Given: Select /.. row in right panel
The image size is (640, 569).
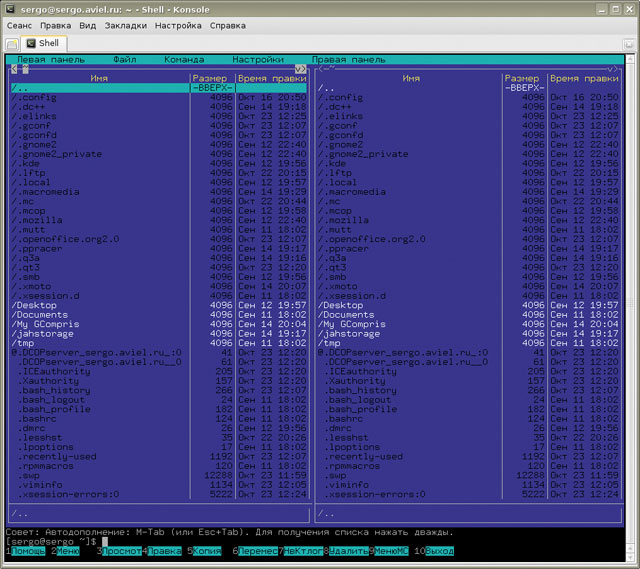Looking at the screenshot, I should (x=469, y=88).
